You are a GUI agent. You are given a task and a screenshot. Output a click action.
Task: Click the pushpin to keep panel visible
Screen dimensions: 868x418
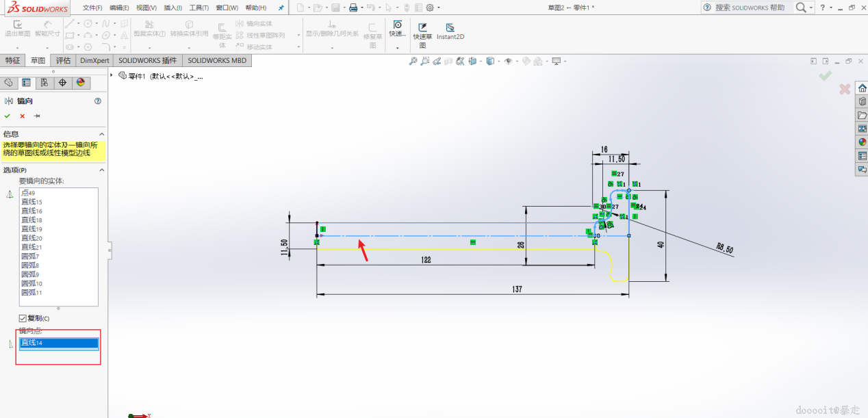click(38, 116)
